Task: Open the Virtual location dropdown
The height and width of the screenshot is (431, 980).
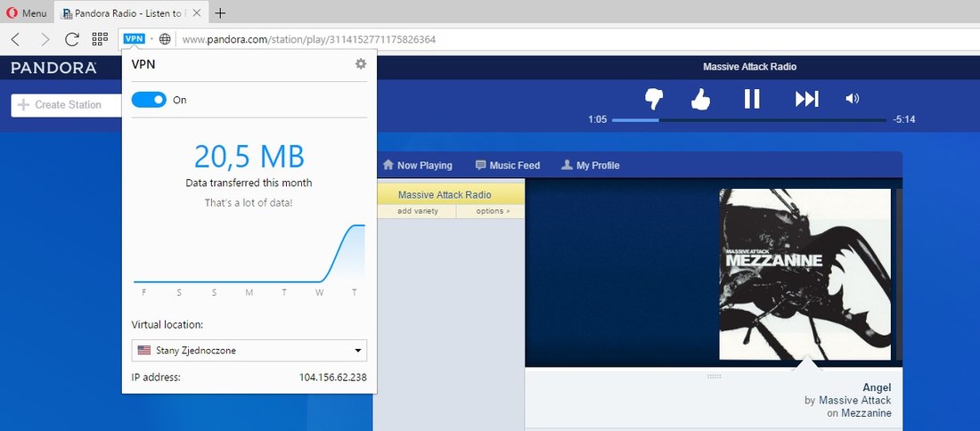Action: point(249,351)
